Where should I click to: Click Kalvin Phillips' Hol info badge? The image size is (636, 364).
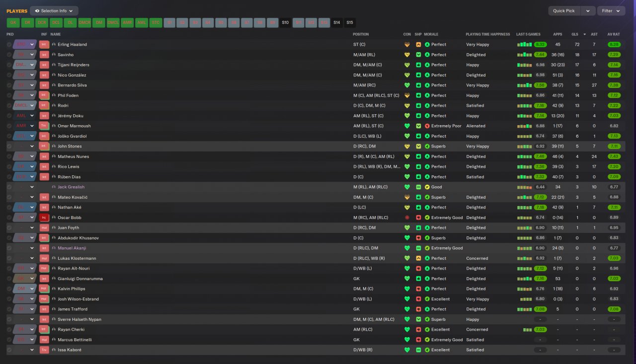tap(44, 289)
